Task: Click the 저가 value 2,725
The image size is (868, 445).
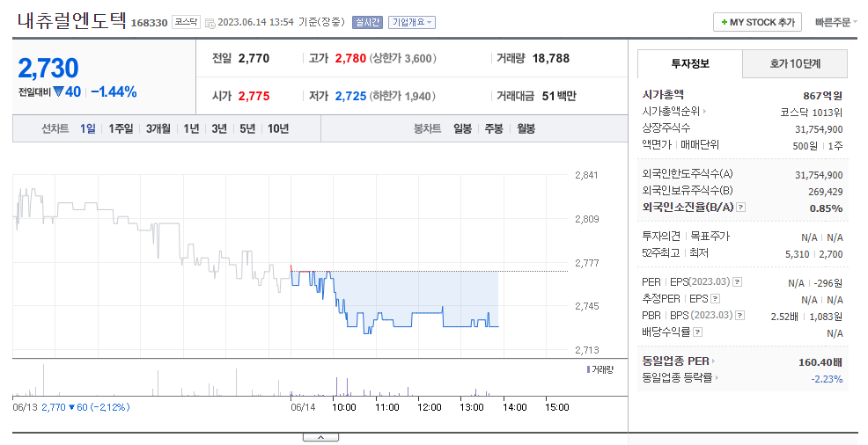Action: pos(350,96)
